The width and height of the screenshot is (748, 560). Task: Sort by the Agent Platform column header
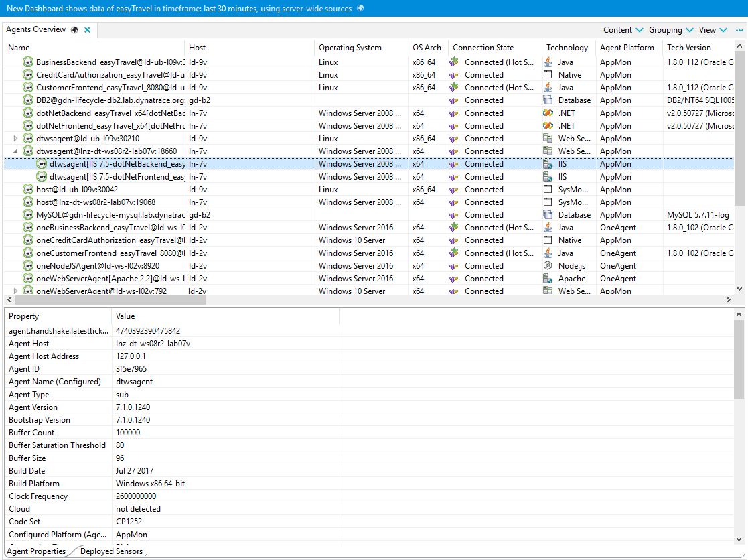pos(629,47)
